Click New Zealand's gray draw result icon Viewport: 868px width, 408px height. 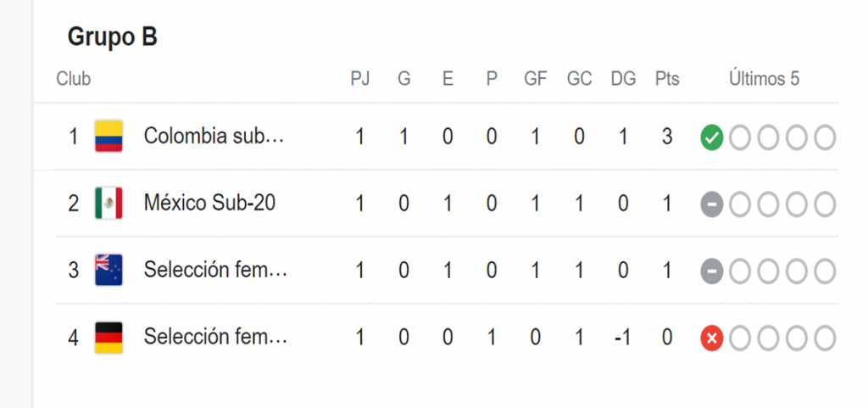pos(712,271)
